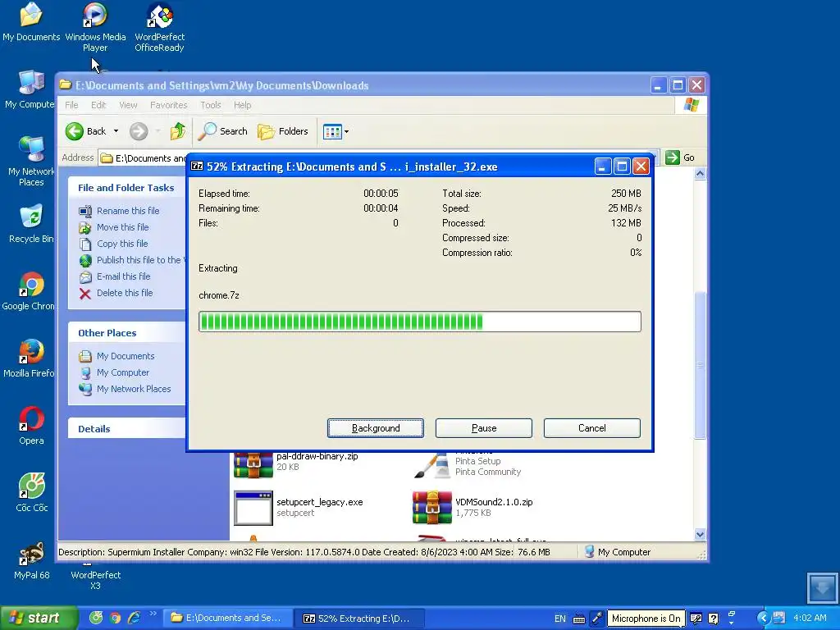840x630 pixels.
Task: Click language bar help question mark icon
Action: pyautogui.click(x=713, y=619)
